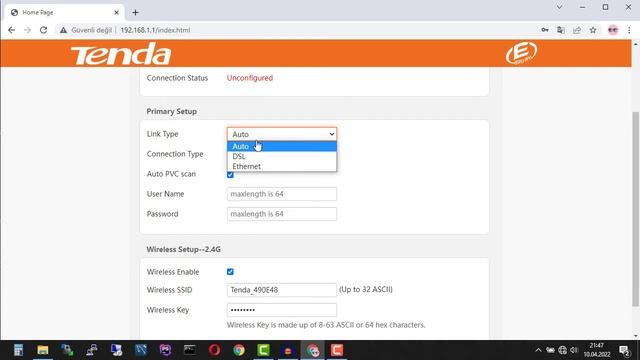640x360 pixels.
Task: Reload the router page
Action: point(43,30)
